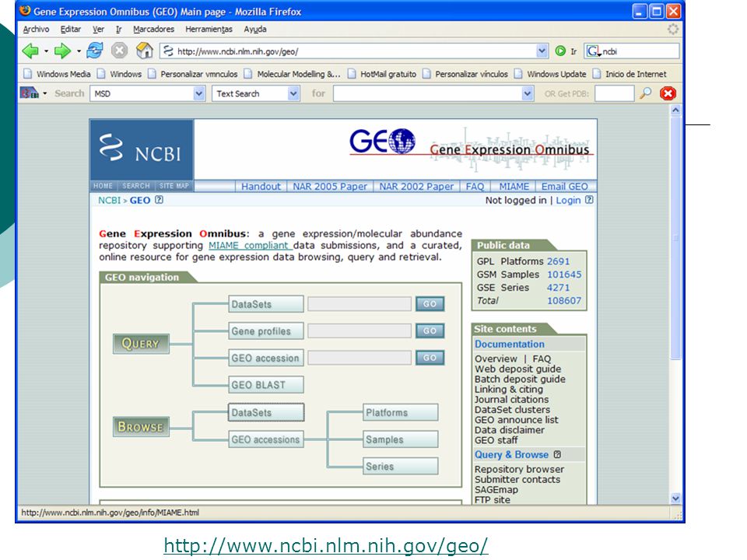Click GO next to DataSets query
This screenshot has height=560, width=747.
coord(430,304)
